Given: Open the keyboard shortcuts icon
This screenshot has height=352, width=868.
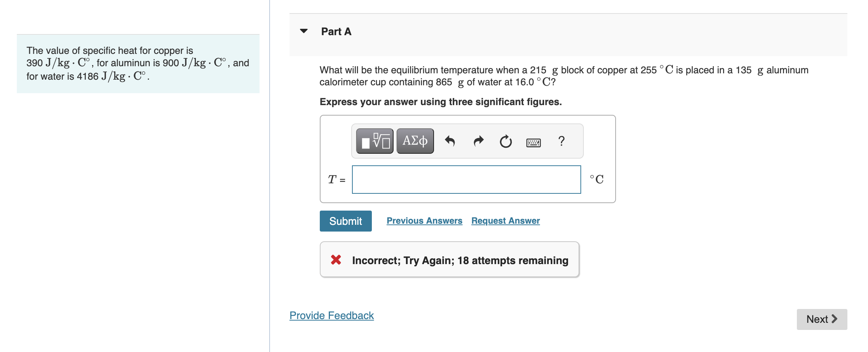Looking at the screenshot, I should point(533,142).
